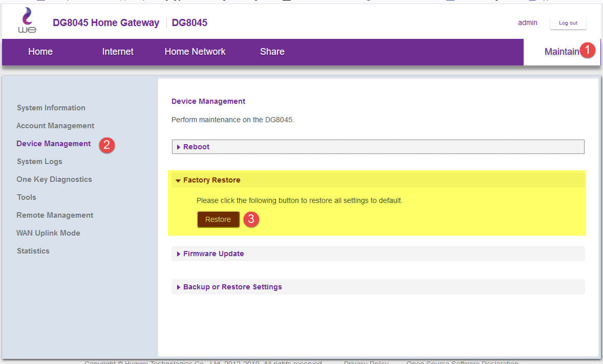
Task: Open System Information in sidebar
Action: point(51,108)
